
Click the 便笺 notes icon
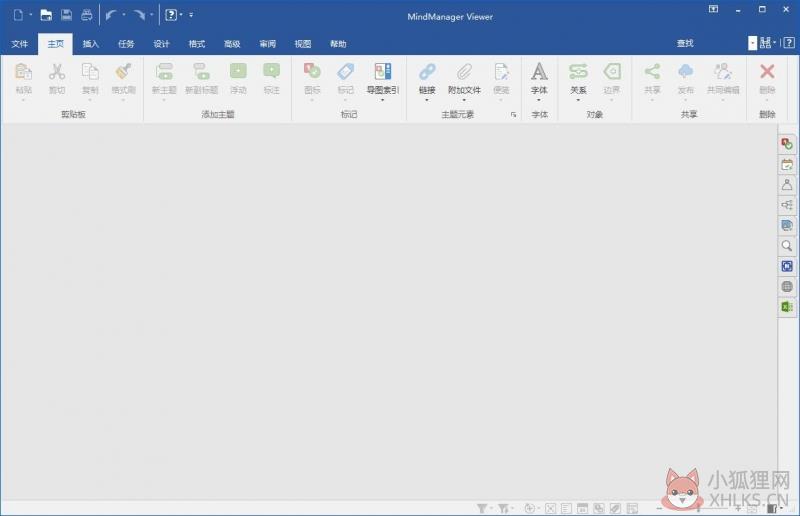click(x=502, y=71)
